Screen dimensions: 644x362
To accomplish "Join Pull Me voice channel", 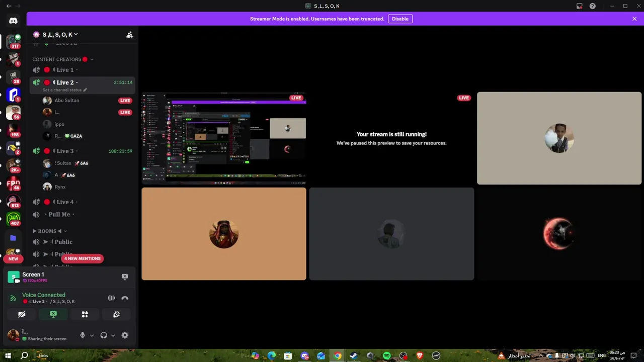I will tap(83, 214).
